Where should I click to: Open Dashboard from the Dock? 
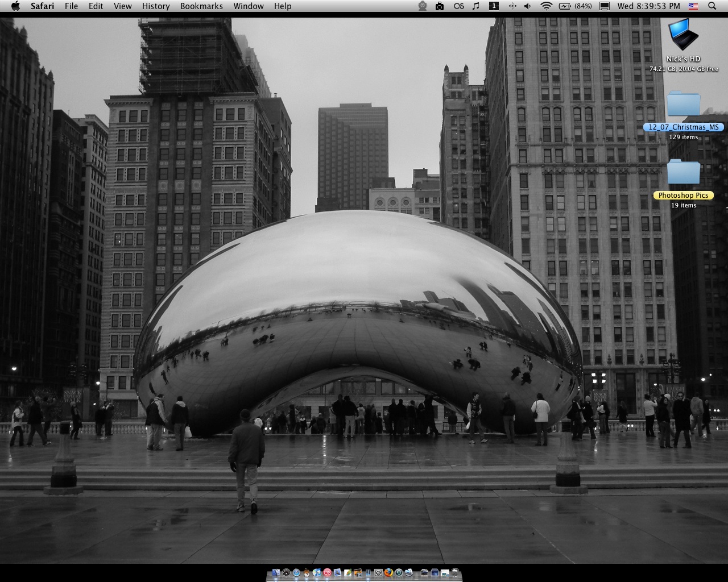pos(287,572)
